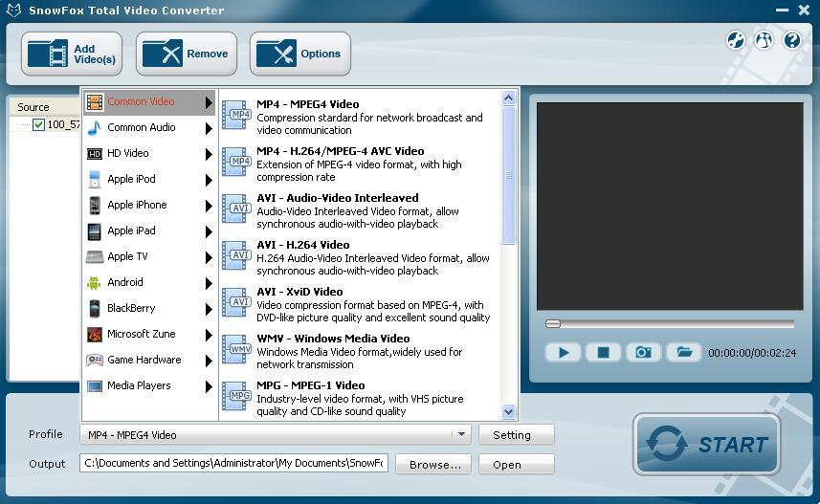This screenshot has width=820, height=504.
Task: Select the Common Video category
Action: click(149, 102)
